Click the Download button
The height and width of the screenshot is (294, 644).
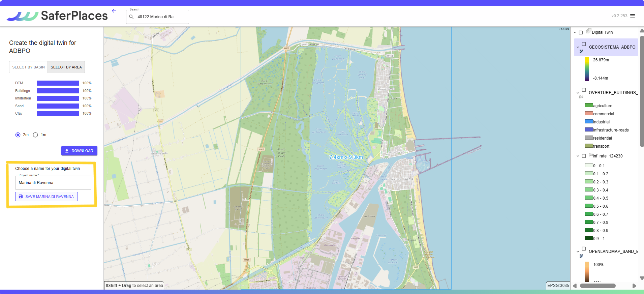pyautogui.click(x=79, y=151)
